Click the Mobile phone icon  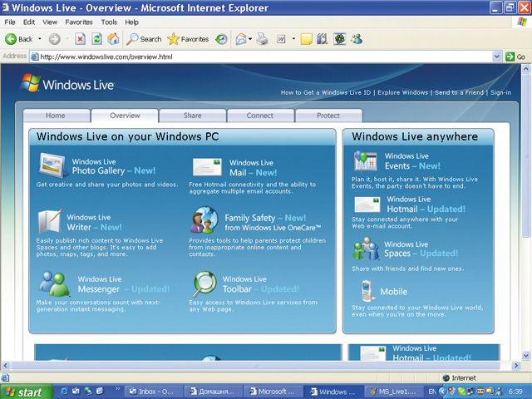(367, 291)
